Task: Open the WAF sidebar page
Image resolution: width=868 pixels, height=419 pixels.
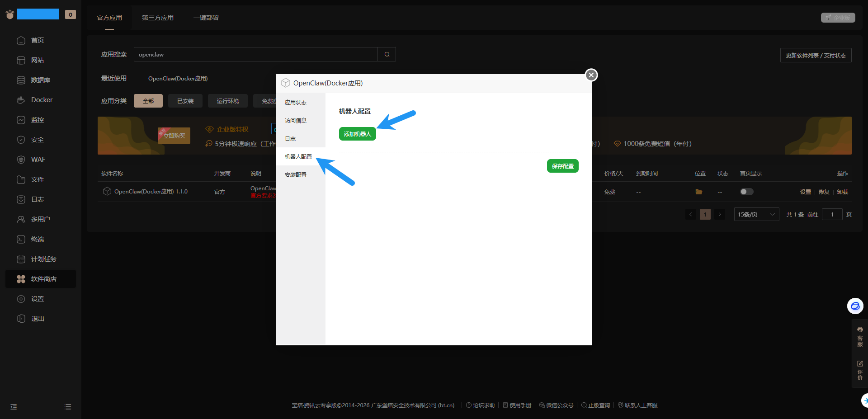Action: coord(38,160)
